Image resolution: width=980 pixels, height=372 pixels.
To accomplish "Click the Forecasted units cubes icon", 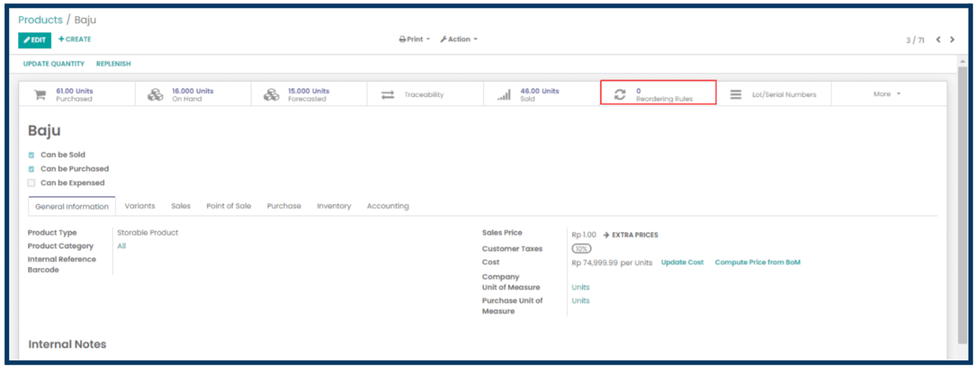I will 272,95.
